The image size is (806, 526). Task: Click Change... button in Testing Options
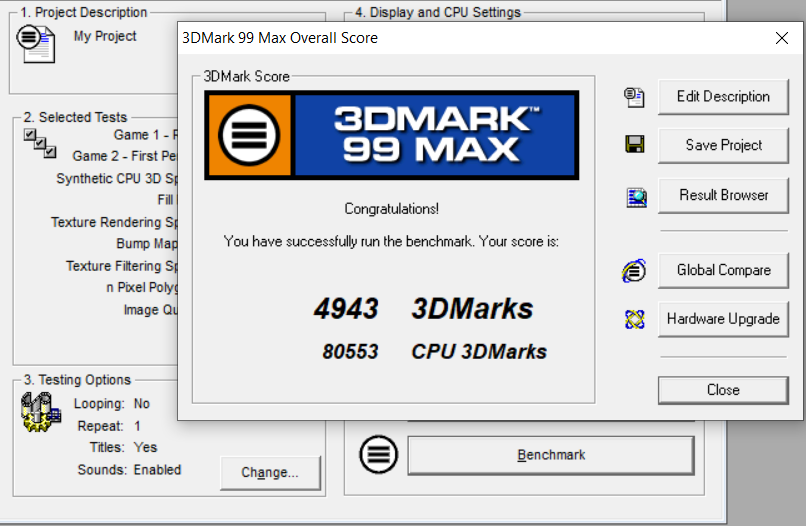pos(270,473)
